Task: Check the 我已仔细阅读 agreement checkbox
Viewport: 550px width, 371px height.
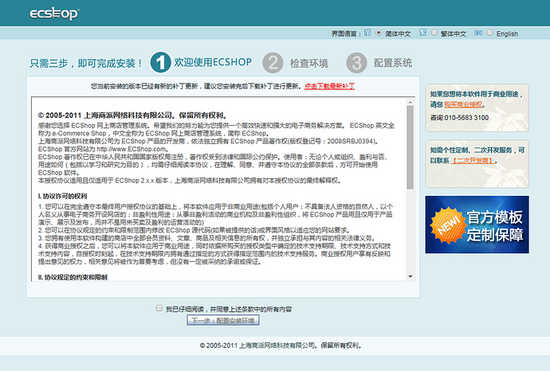Action: click(x=159, y=308)
